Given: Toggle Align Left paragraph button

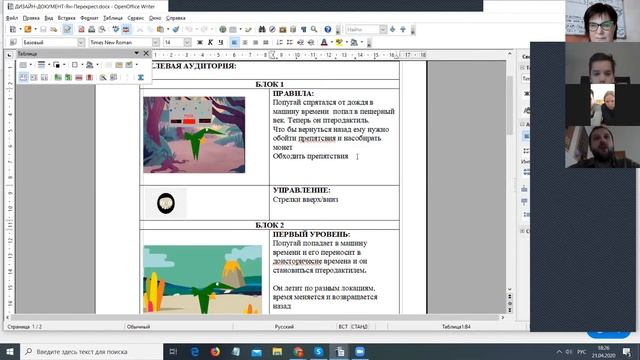Looking at the screenshot, I should click(234, 42).
